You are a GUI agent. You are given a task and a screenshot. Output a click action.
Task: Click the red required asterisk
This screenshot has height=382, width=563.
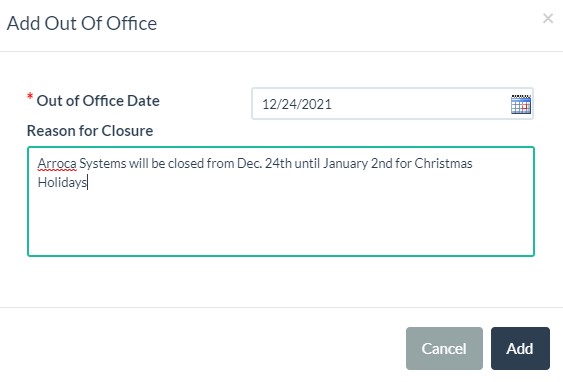coord(30,97)
